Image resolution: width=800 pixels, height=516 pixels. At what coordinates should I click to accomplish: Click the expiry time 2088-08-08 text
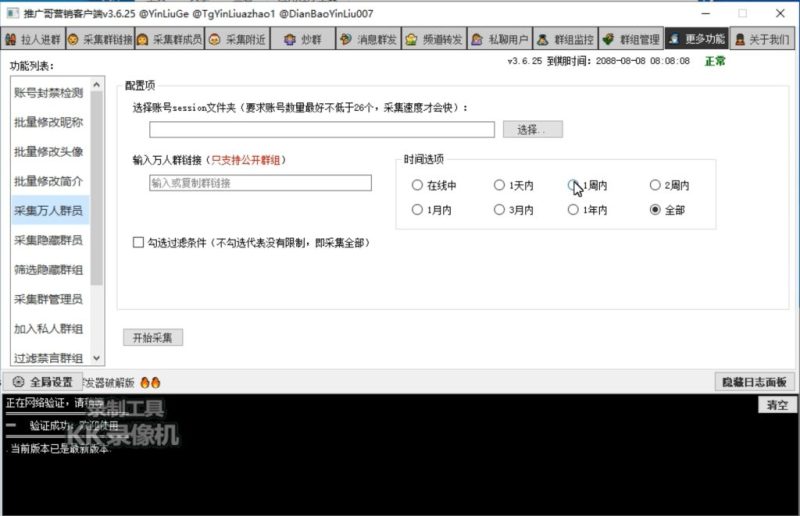coord(642,61)
